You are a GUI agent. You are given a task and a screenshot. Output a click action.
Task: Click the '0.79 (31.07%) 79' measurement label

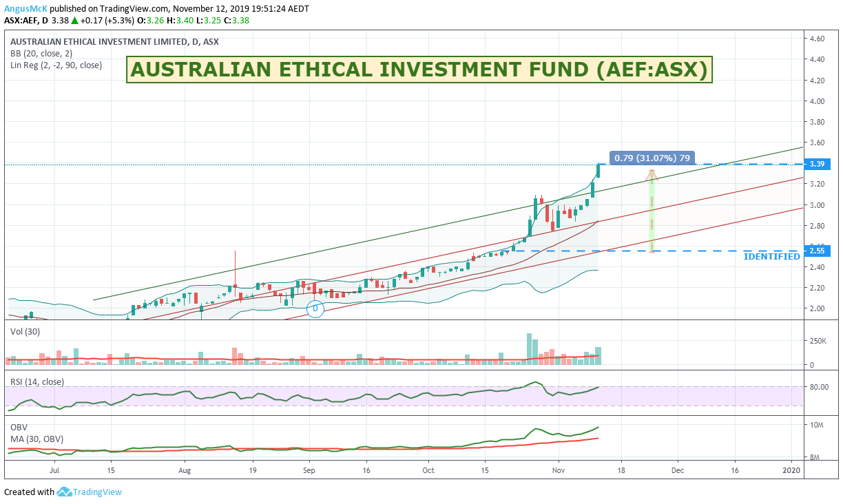(652, 158)
